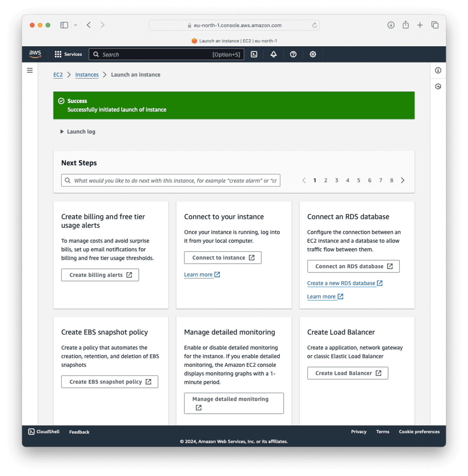This screenshot has height=476, width=468.
Task: Click the success checkmark icon in green banner
Action: tap(61, 101)
